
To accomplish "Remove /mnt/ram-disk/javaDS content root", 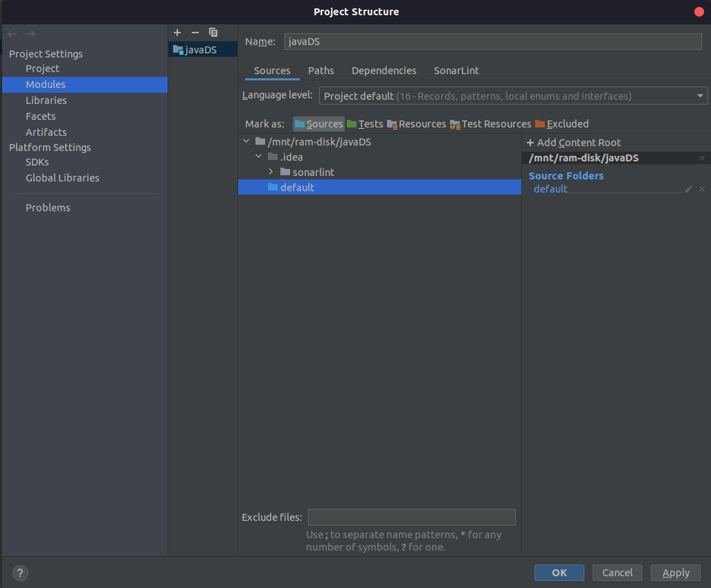I will pyautogui.click(x=702, y=158).
